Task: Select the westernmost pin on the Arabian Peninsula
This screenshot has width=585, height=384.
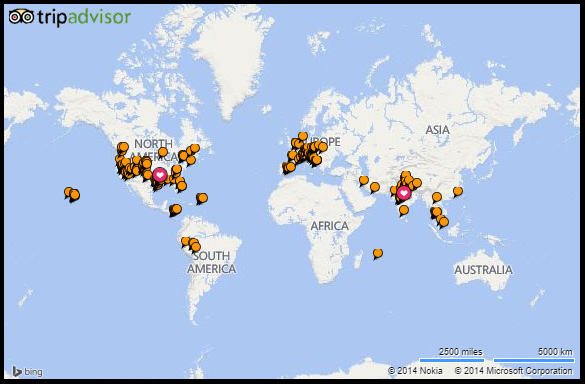Action: coord(364,181)
